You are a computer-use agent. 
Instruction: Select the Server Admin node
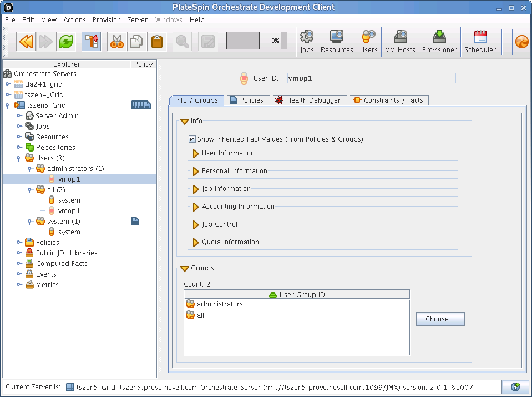(57, 115)
